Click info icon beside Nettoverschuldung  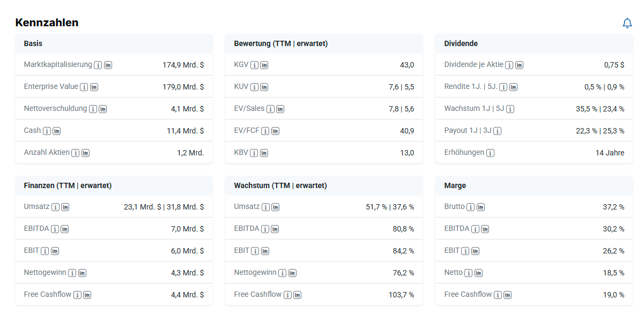pos(93,109)
